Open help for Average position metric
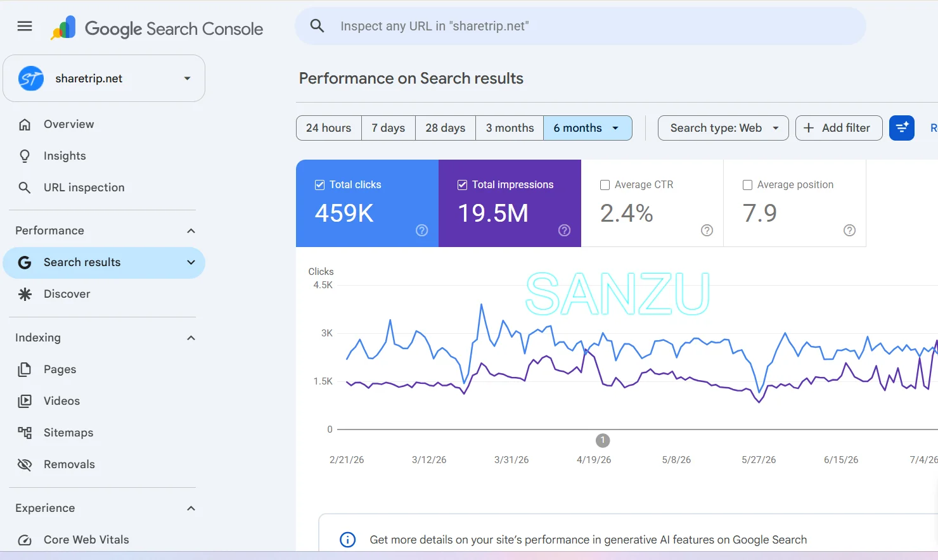This screenshot has width=938, height=560. 849,231
